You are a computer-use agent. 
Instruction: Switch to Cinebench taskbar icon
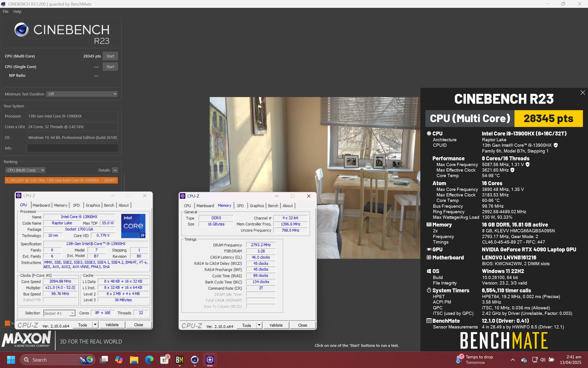click(195, 359)
